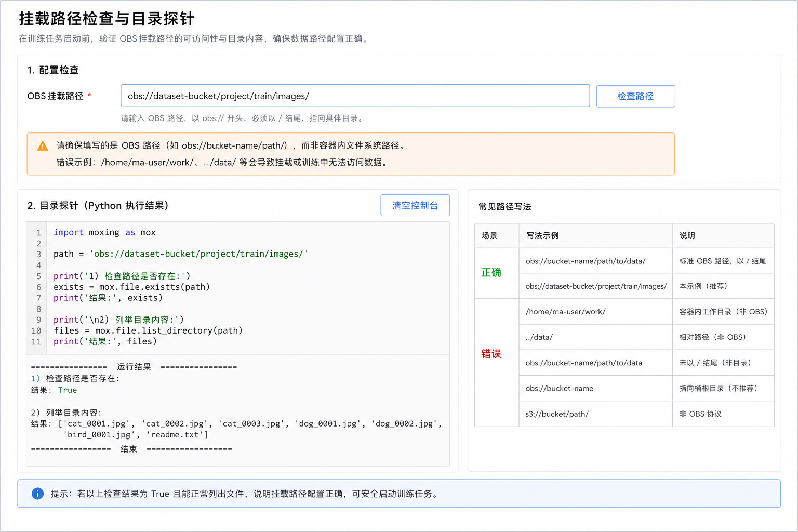798x532 pixels.
Task: Click the 运行结果 separator line
Action: tap(134, 367)
